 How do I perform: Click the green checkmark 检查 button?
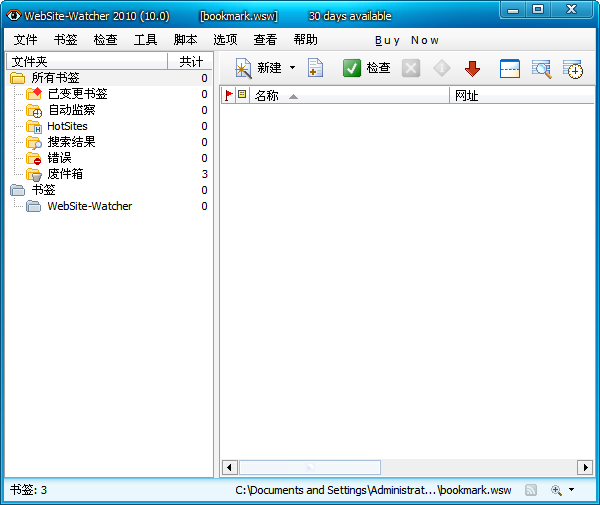coord(366,68)
